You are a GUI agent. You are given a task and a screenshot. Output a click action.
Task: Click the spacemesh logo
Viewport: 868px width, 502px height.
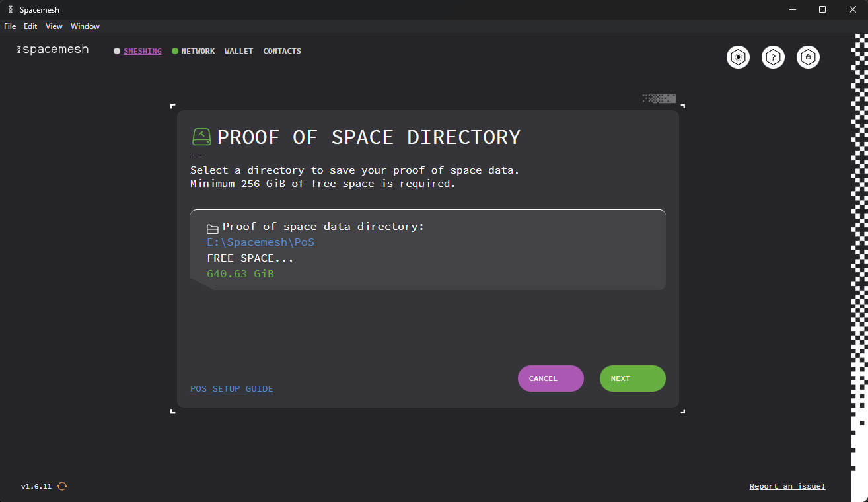point(53,50)
